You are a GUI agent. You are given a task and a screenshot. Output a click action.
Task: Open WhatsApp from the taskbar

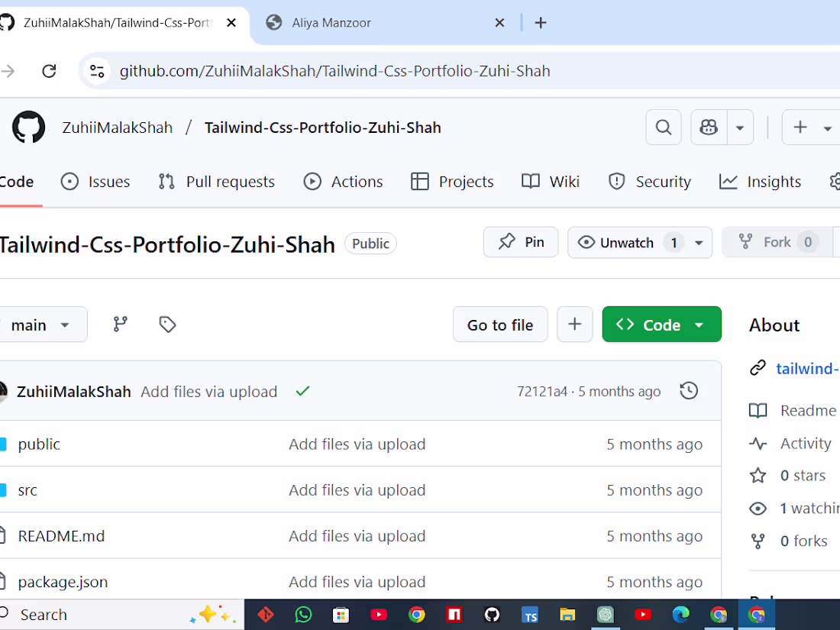303,614
